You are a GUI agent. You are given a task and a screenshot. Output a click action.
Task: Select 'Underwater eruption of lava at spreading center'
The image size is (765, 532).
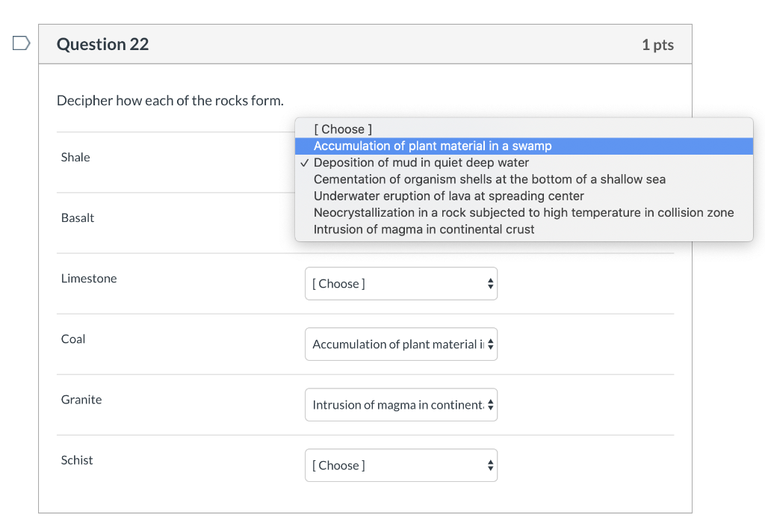pyautogui.click(x=524, y=196)
